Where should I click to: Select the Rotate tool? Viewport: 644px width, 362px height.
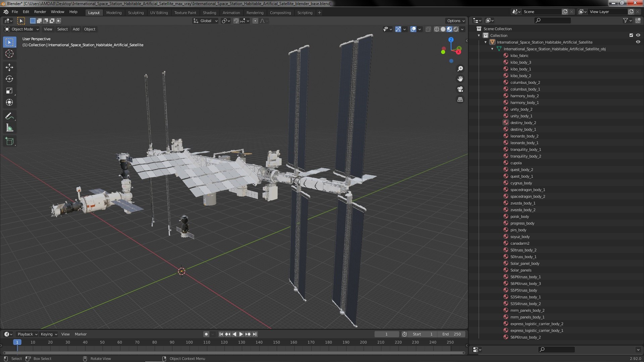pyautogui.click(x=9, y=79)
